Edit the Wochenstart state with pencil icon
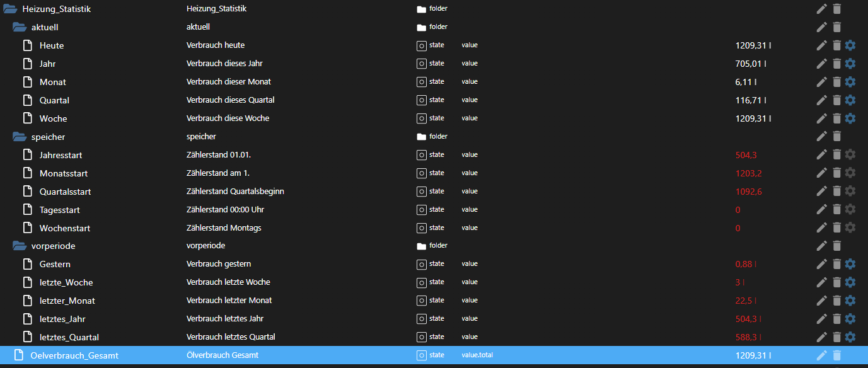Viewport: 868px width, 368px height. (x=821, y=227)
